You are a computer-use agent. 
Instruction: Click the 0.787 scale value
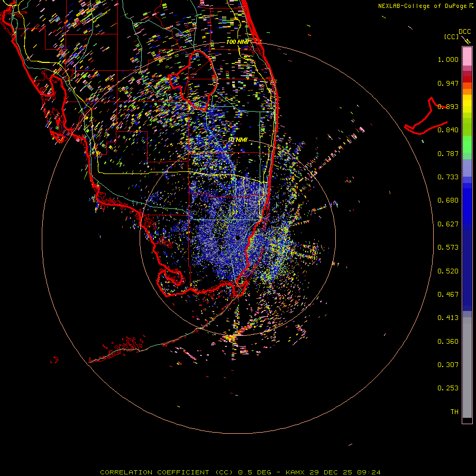pos(448,153)
